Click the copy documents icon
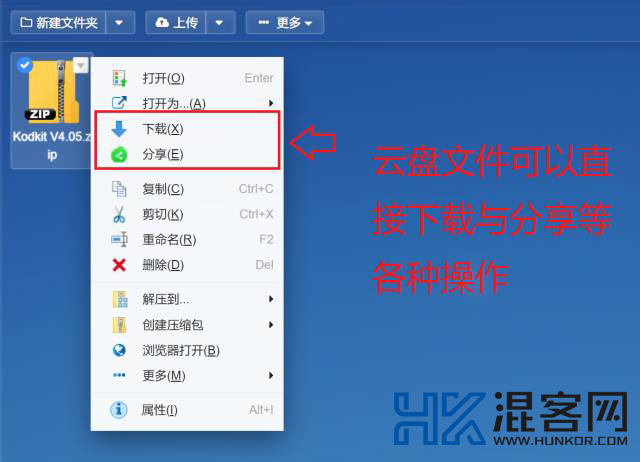 [x=119, y=189]
